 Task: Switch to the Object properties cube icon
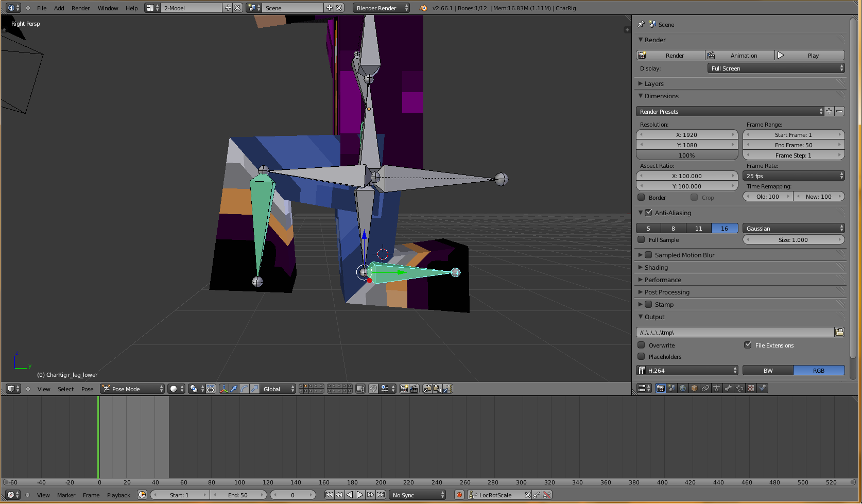point(694,388)
